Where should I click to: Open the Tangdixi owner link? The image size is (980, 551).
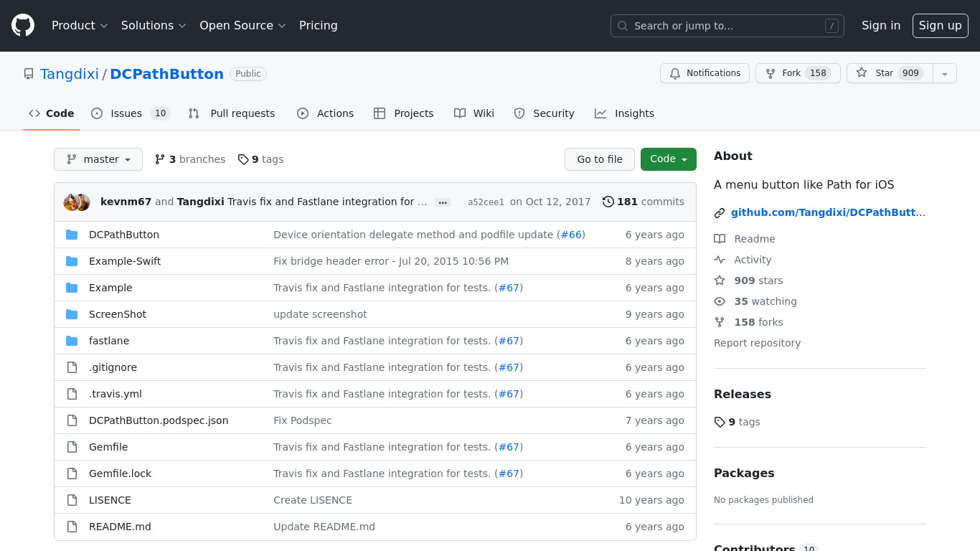70,74
